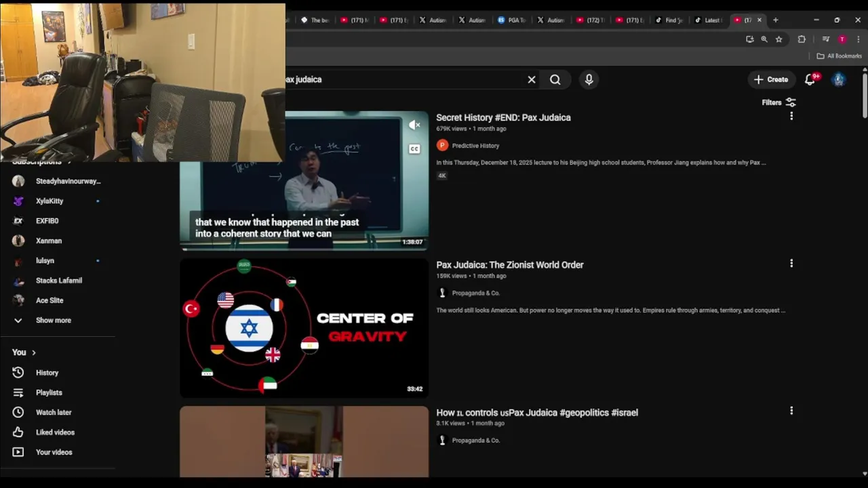
Task: Open Chrome profile avatar
Action: [x=842, y=39]
